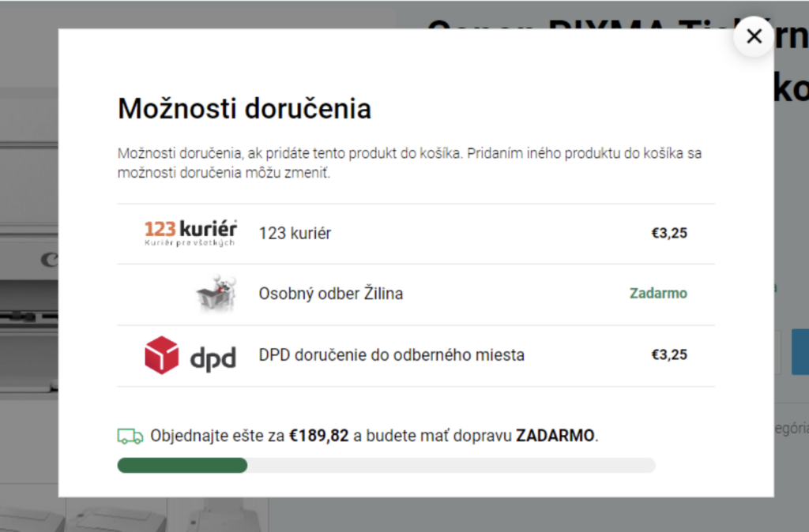
Task: Click the DPD logo
Action: tap(190, 354)
